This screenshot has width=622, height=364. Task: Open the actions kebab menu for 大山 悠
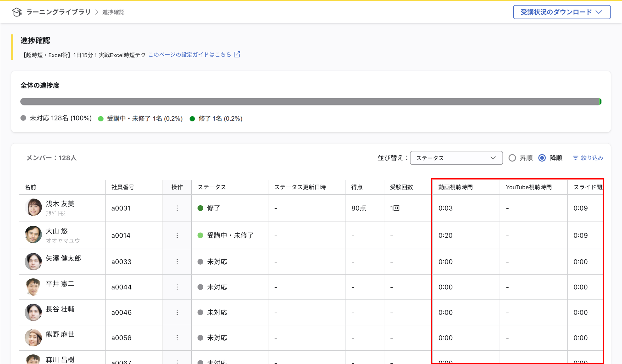click(x=177, y=235)
